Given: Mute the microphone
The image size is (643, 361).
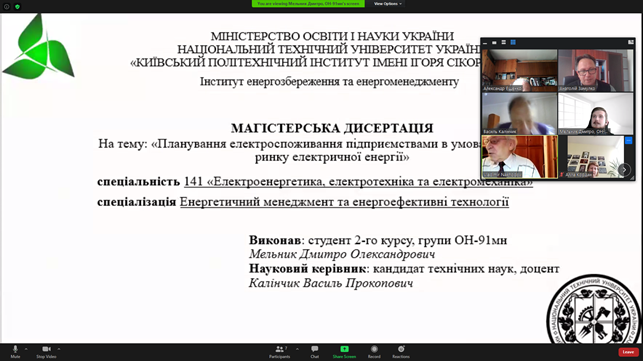Looking at the screenshot, I should coord(15,352).
